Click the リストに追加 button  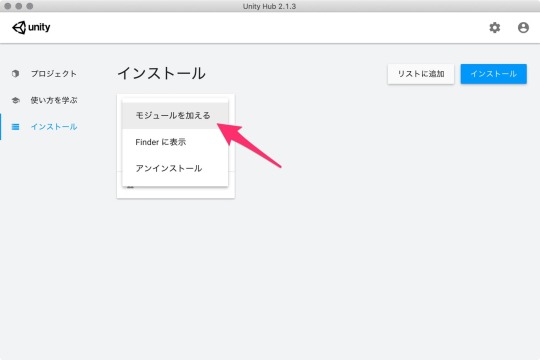pos(421,74)
